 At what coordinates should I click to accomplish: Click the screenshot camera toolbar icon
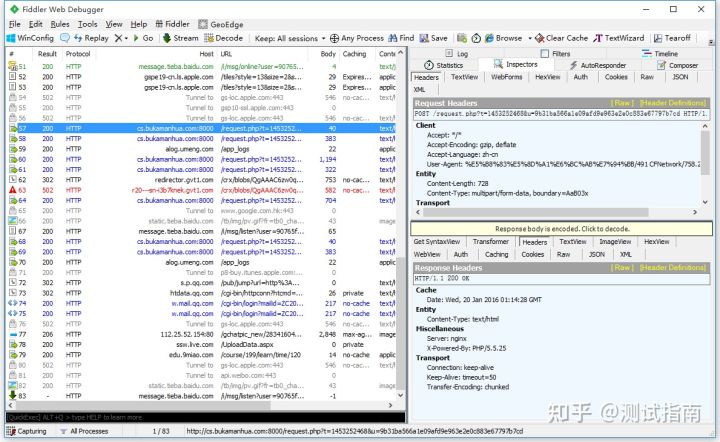point(462,38)
